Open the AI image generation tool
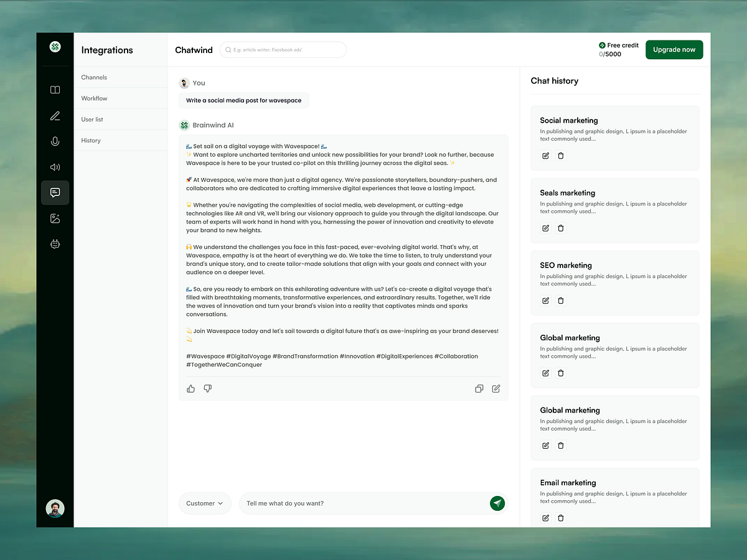 pyautogui.click(x=55, y=218)
